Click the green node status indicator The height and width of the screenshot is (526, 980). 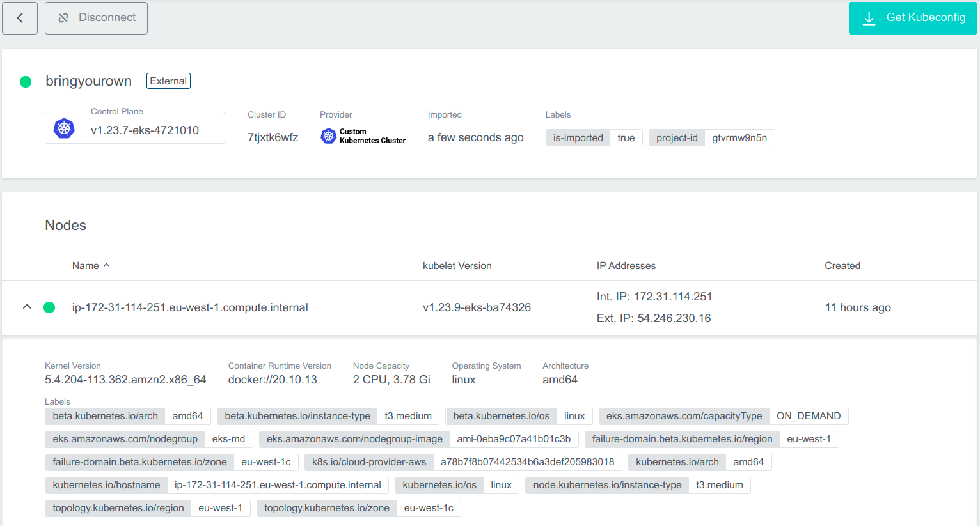click(x=49, y=307)
